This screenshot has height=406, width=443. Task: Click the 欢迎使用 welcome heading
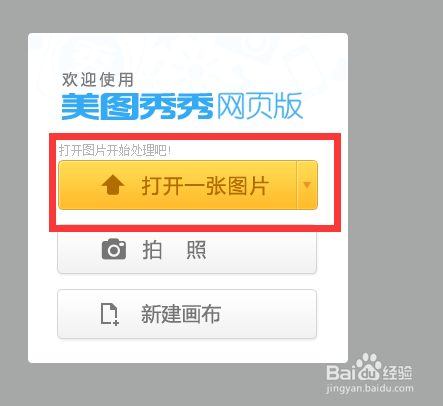click(x=98, y=80)
